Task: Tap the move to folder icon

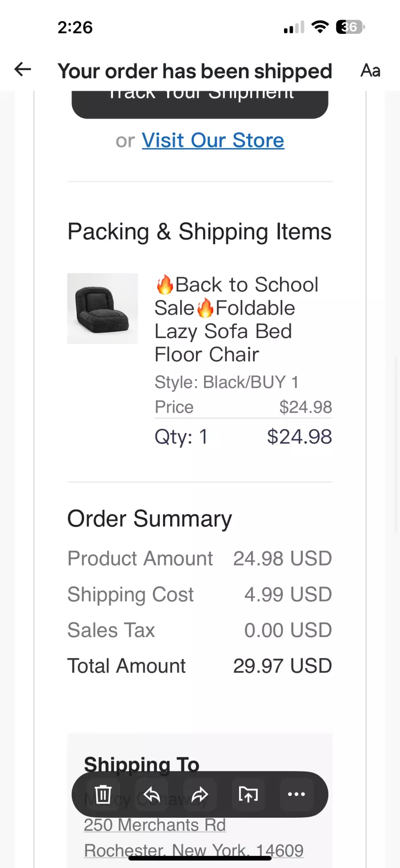Action: click(x=248, y=795)
